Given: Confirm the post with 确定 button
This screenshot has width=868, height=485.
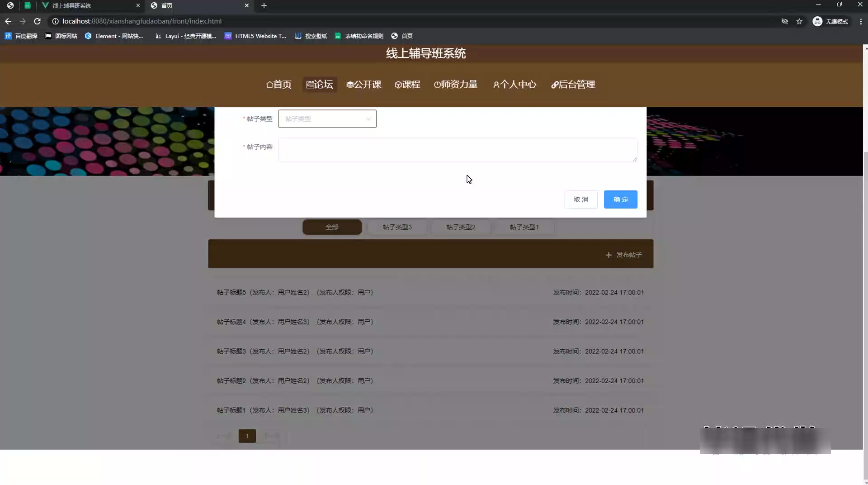Looking at the screenshot, I should 621,200.
